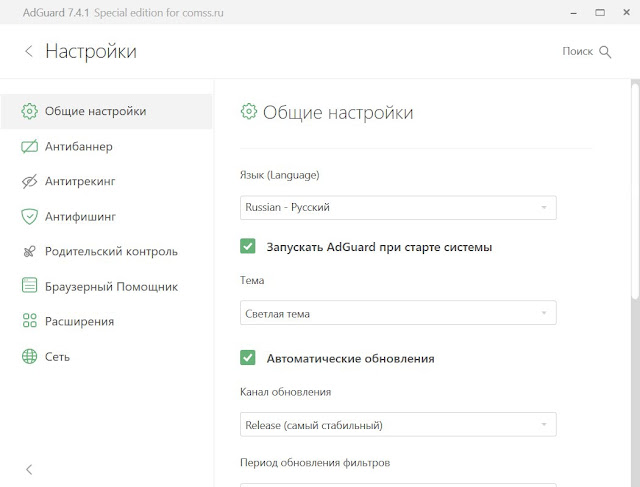Open the Язык (Language) dropdown
The height and width of the screenshot is (487, 640).
[x=398, y=207]
